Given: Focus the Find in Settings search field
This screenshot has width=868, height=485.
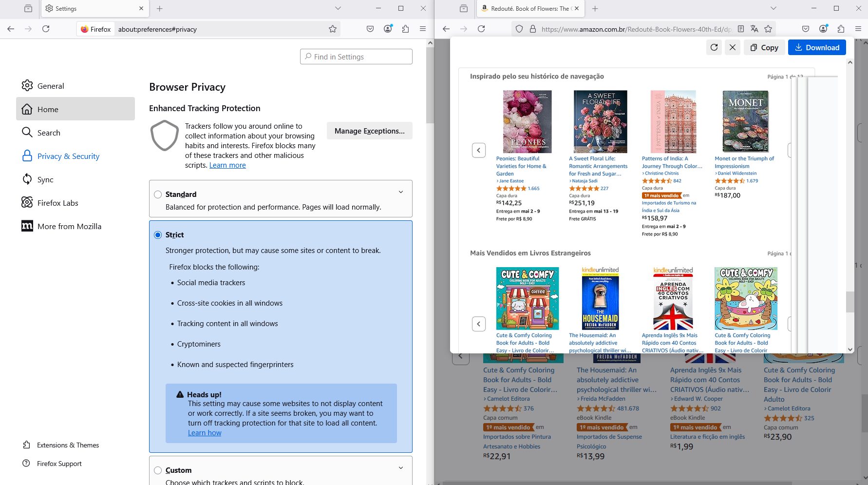Looking at the screenshot, I should (356, 57).
